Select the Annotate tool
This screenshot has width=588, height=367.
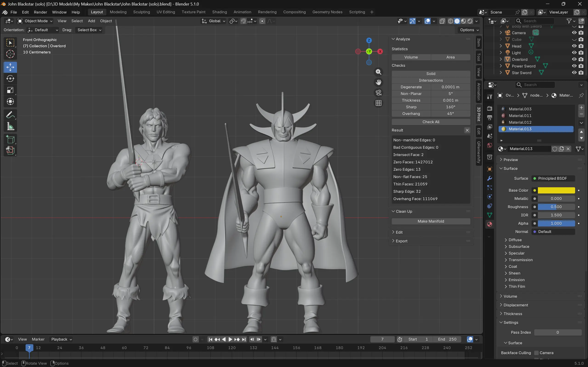10,115
